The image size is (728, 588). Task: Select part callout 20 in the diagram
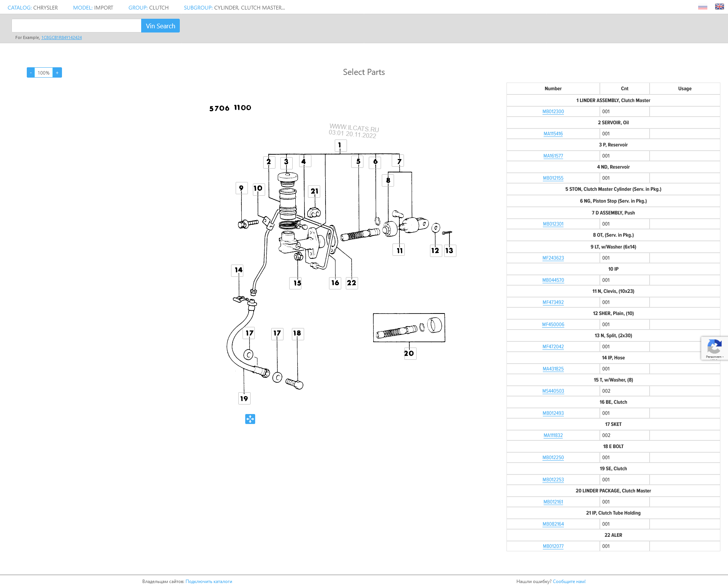click(409, 353)
